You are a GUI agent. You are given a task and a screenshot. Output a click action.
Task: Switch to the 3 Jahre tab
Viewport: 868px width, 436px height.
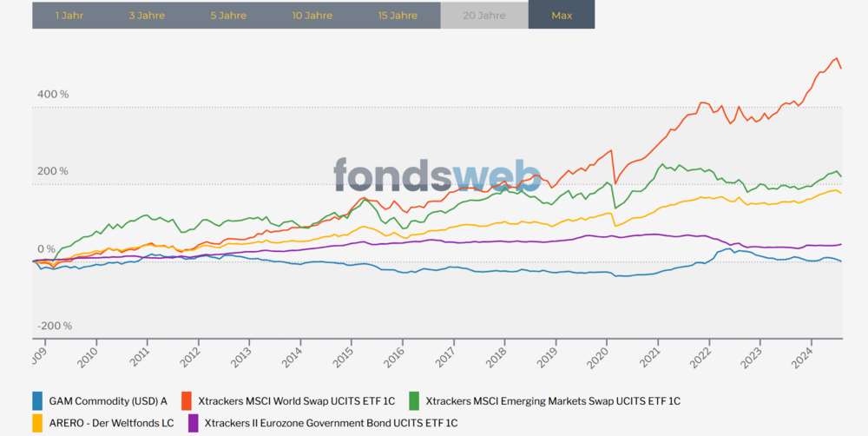point(146,15)
